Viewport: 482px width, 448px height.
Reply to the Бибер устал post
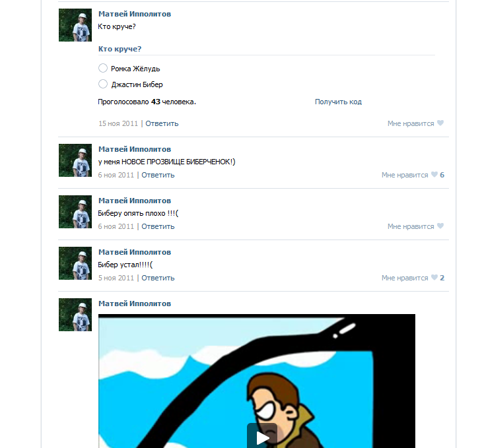coord(158,278)
